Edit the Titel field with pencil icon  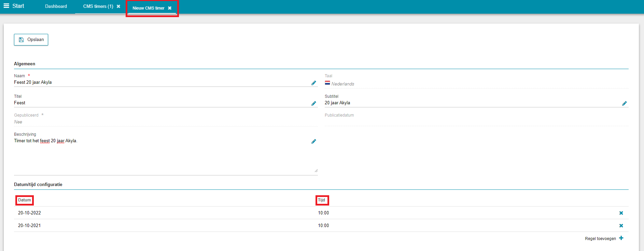(314, 103)
